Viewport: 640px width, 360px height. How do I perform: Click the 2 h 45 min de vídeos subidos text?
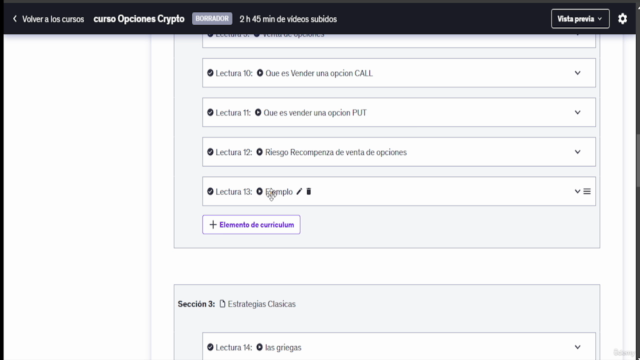288,19
